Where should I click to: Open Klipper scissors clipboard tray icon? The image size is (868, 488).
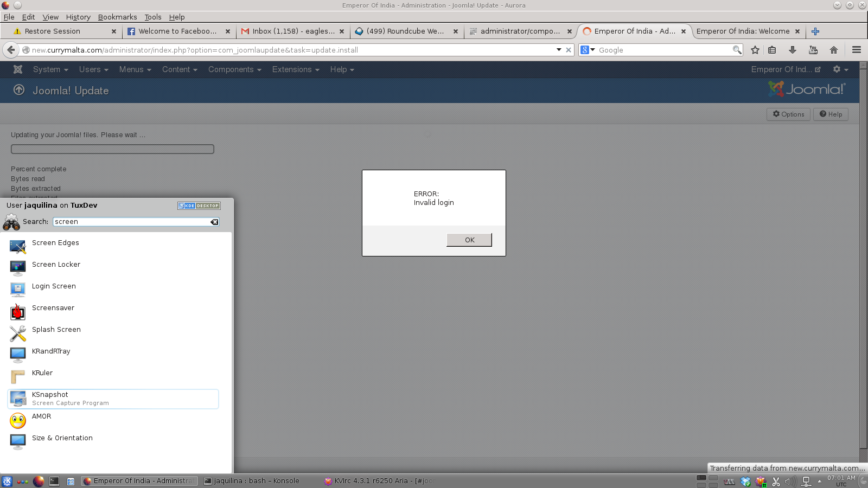776,481
